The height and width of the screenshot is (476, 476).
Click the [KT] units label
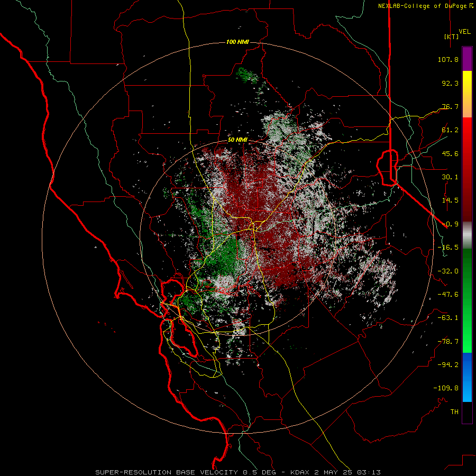tap(451, 36)
